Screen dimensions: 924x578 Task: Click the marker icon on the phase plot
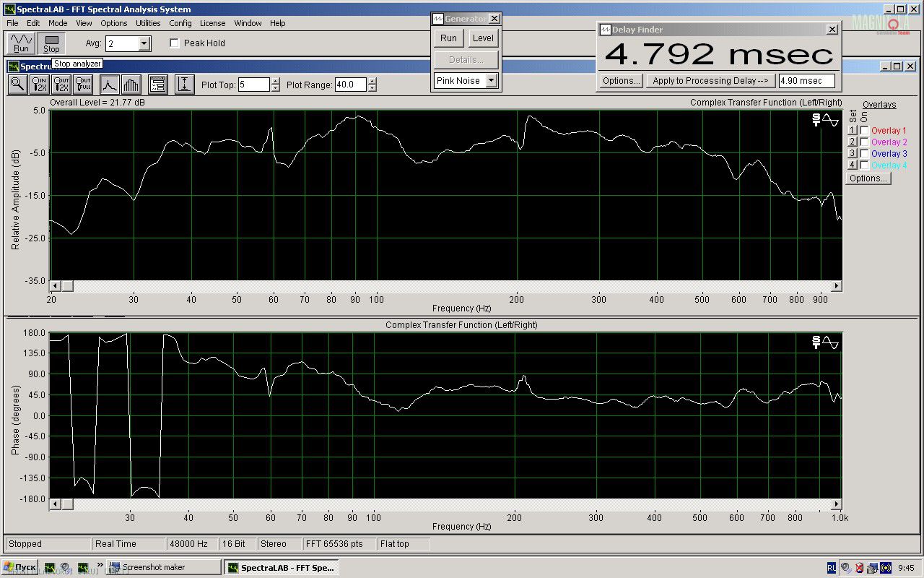[816, 342]
